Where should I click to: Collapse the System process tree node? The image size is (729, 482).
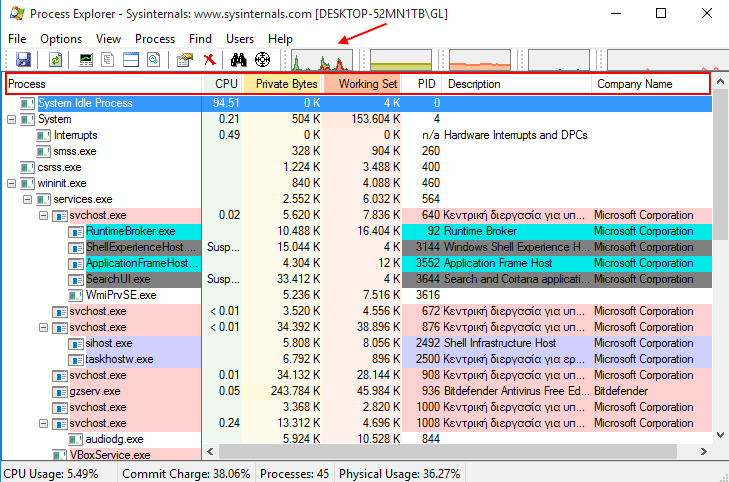(12, 119)
